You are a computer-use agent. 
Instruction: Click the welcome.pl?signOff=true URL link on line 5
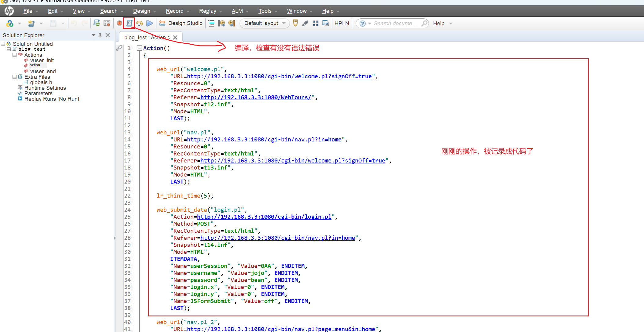click(279, 76)
